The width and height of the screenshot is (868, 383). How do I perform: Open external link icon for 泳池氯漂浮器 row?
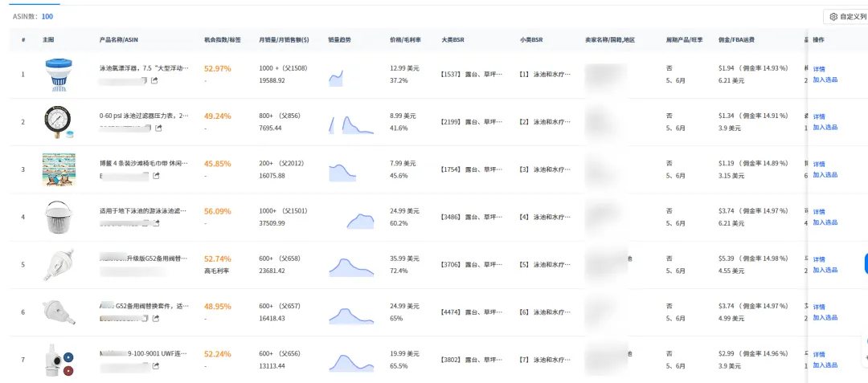coord(155,80)
